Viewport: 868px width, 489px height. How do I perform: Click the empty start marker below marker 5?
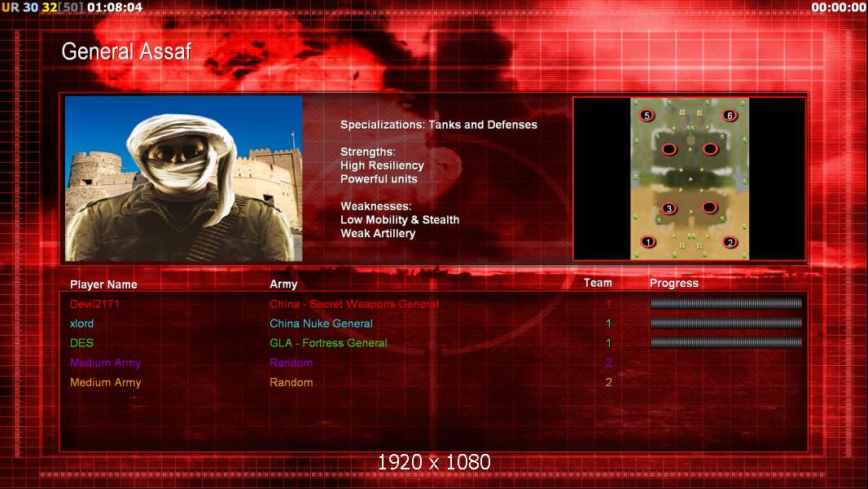[x=669, y=149]
